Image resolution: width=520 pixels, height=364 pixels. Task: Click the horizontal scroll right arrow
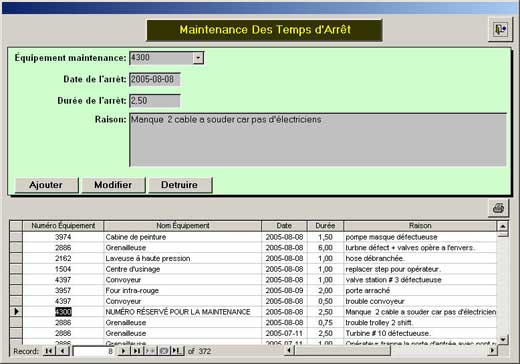point(492,350)
